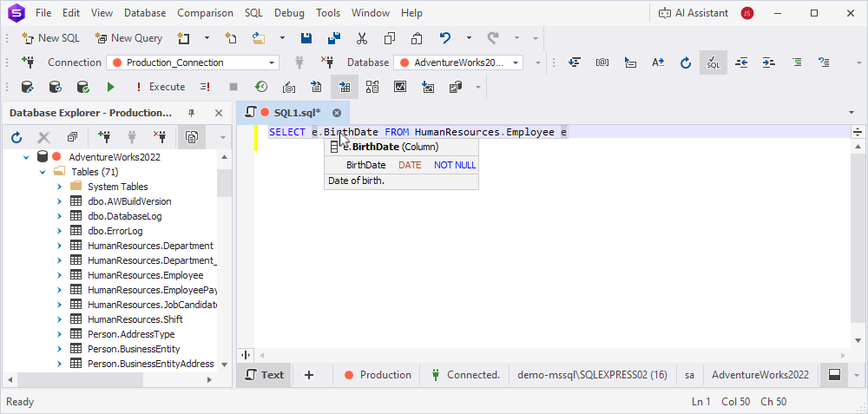Open the Database selection dropdown
Screen dimensions: 868x414
pyautogui.click(x=516, y=62)
